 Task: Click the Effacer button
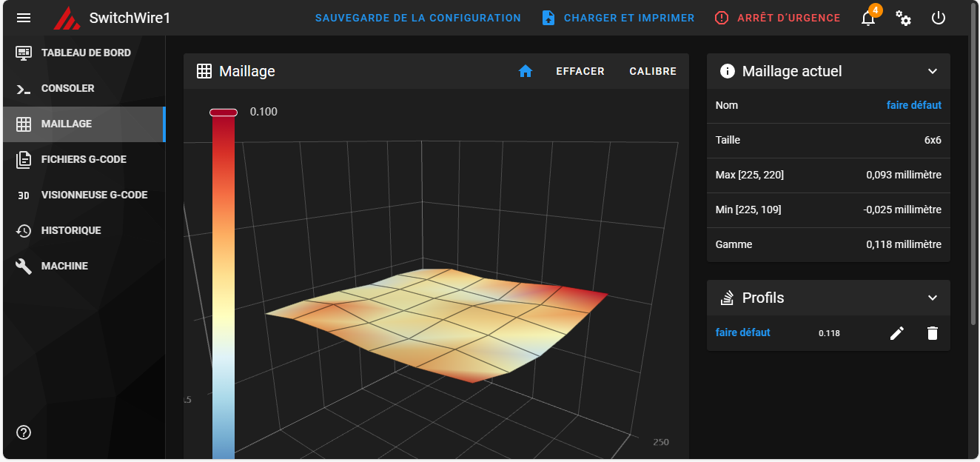tap(580, 71)
